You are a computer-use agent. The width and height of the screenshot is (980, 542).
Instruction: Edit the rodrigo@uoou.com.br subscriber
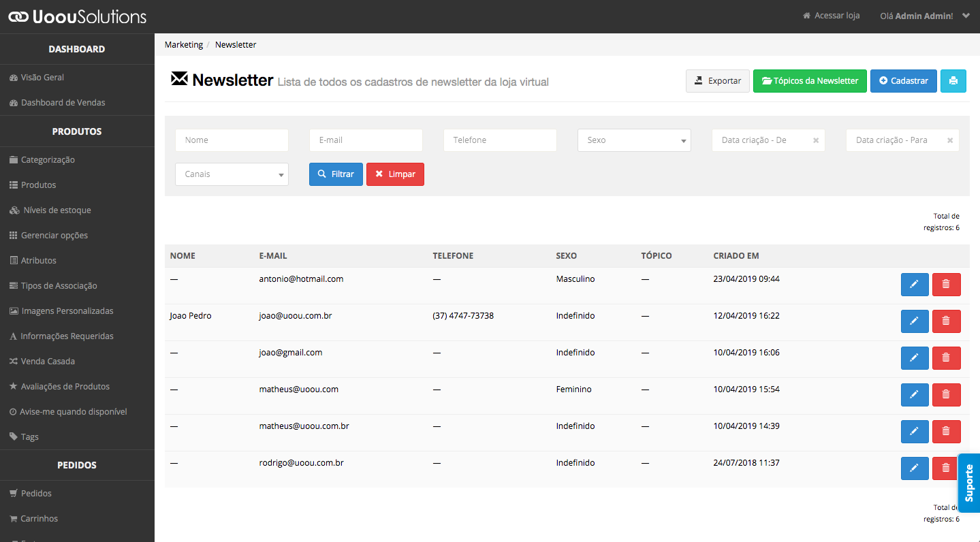[915, 468]
